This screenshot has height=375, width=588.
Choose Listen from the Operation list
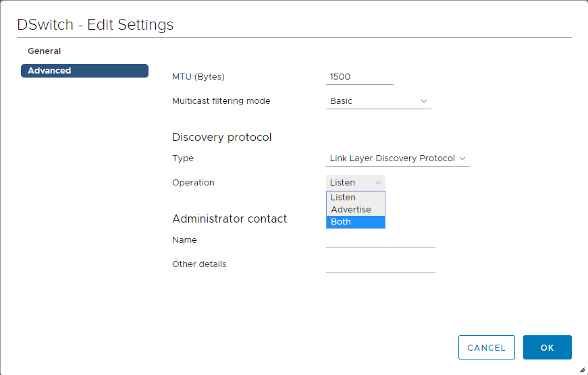click(355, 198)
